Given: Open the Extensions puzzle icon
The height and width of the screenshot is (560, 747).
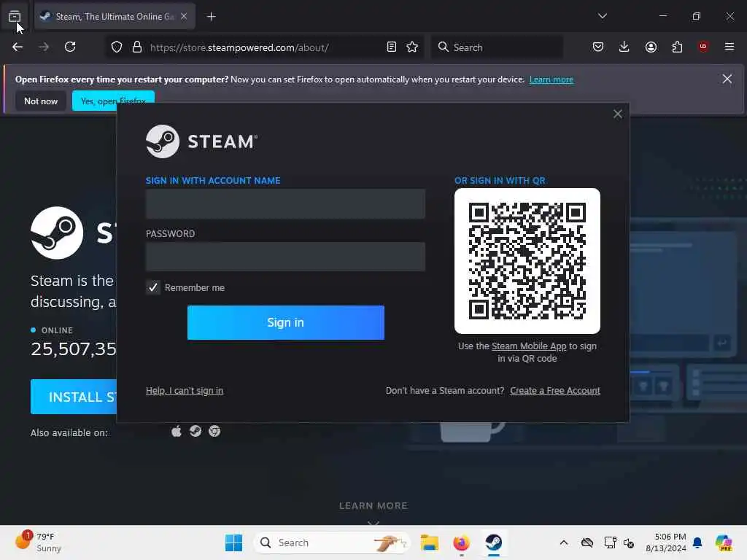Looking at the screenshot, I should click(677, 47).
